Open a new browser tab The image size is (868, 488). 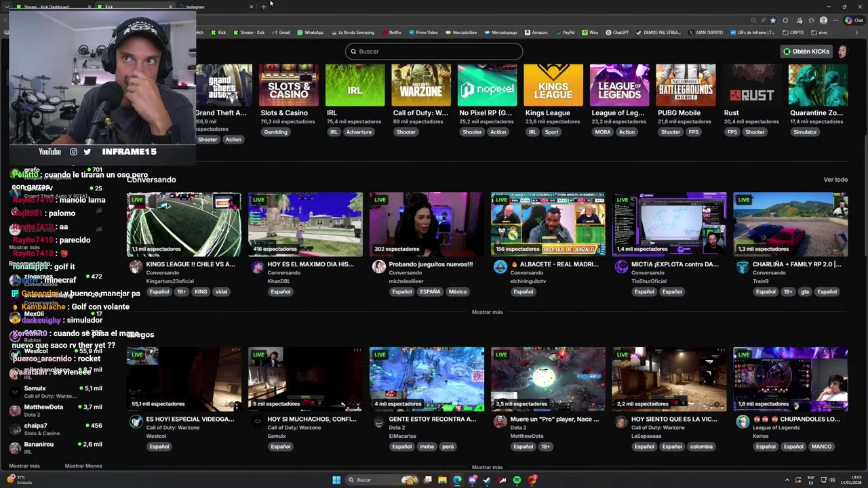[x=264, y=7]
